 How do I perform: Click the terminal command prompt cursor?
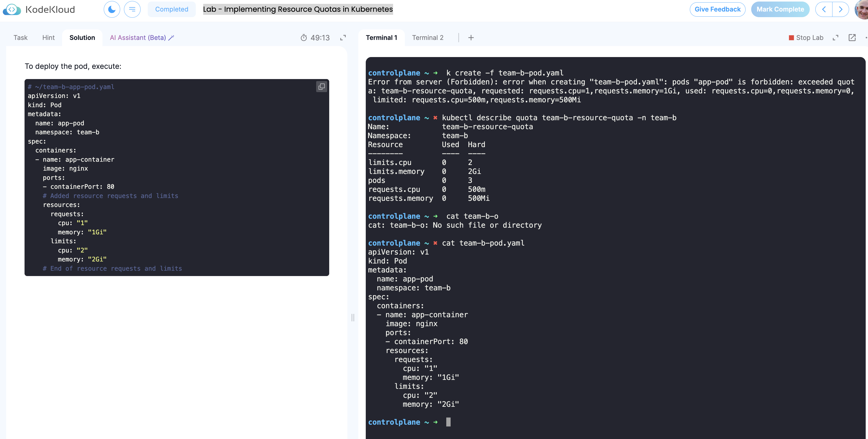click(448, 422)
